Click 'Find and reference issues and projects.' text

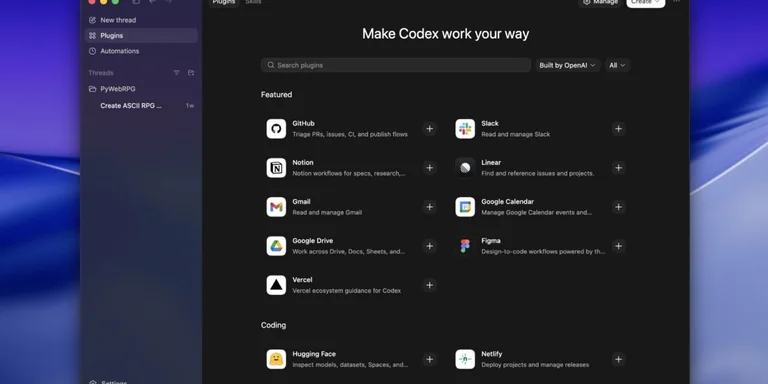click(538, 173)
